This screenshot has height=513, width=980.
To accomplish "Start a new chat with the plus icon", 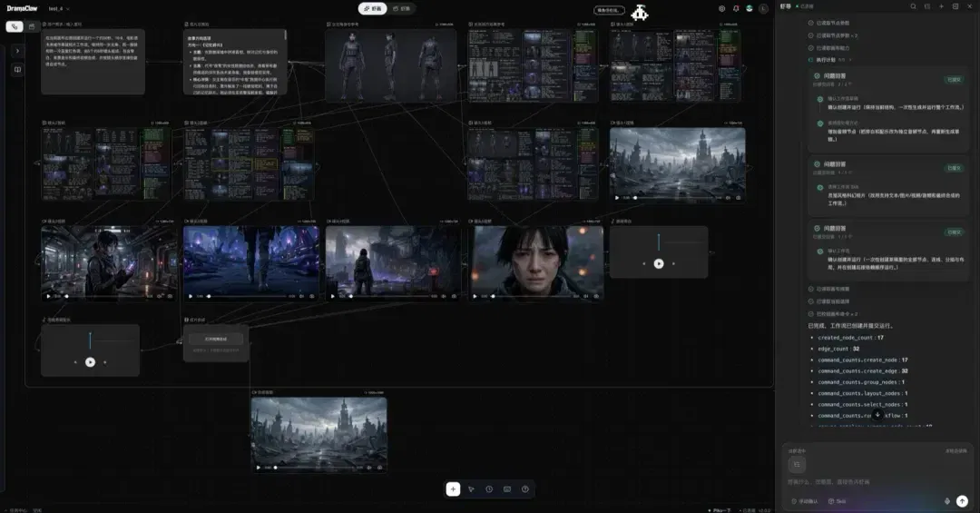I will (941, 6).
